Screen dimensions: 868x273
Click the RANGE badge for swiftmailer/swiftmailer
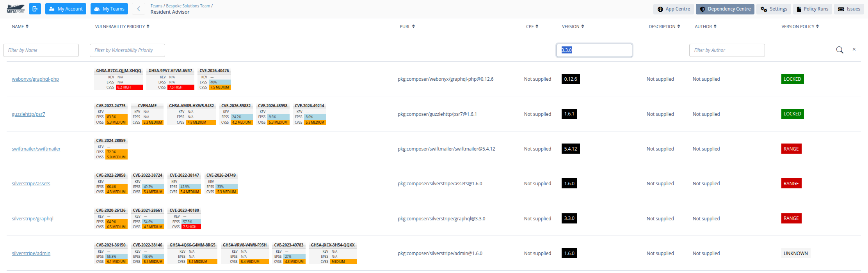point(791,149)
